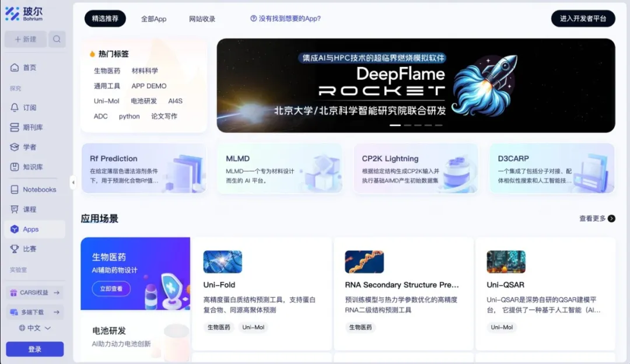Open 知识库 knowledge base icon
Screen dimensions: 630x364
[15, 167]
